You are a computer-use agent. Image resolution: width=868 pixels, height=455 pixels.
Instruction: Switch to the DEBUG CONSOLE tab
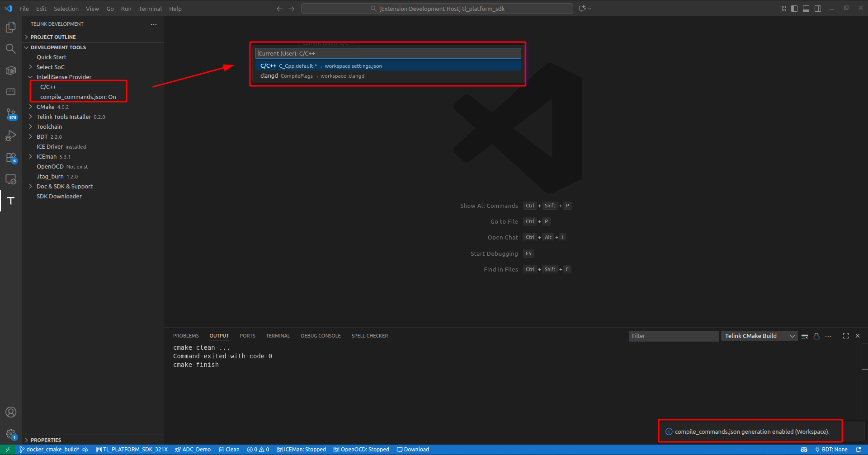click(321, 336)
